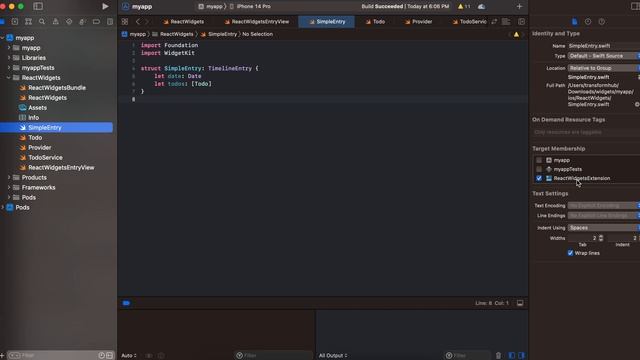
Task: Click ReactWidgets in the jump bar
Action: [173, 34]
